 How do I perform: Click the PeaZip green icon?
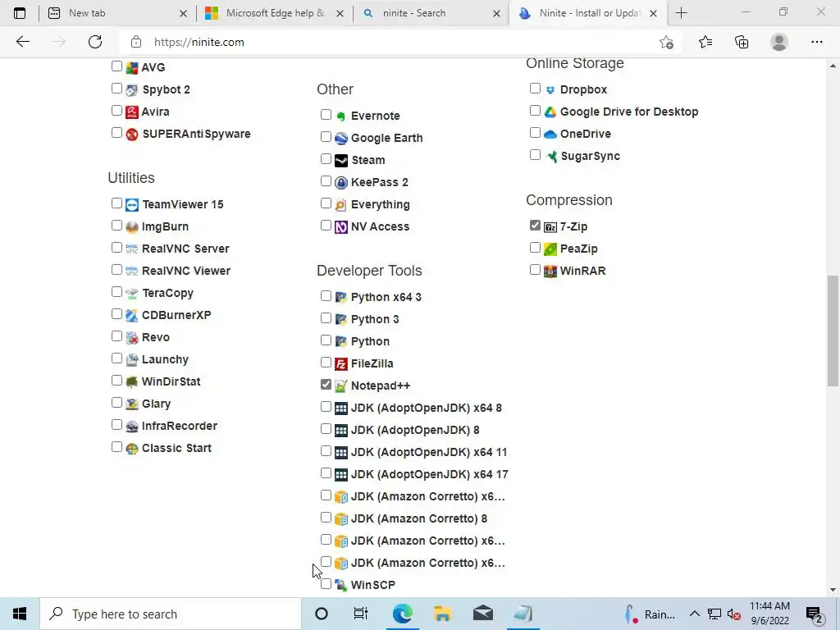click(x=550, y=249)
